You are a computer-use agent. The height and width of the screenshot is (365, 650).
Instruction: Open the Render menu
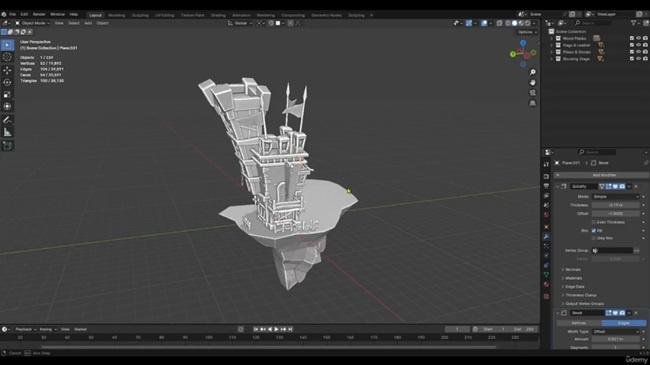coord(39,15)
